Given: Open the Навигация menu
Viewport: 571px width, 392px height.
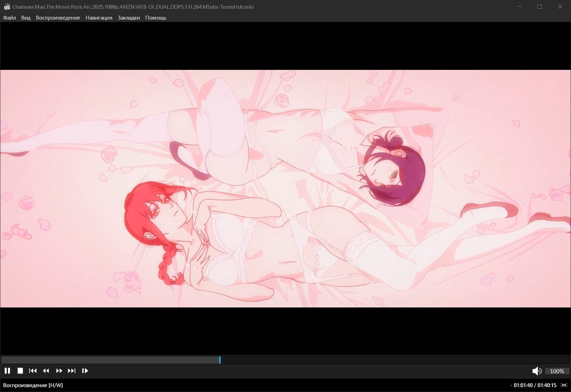Looking at the screenshot, I should [x=99, y=18].
